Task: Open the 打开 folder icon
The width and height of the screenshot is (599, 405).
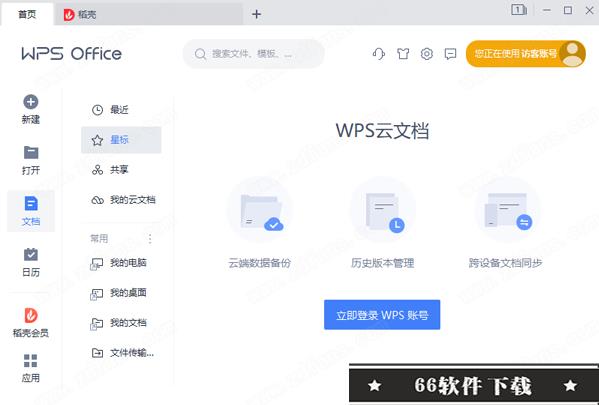Action: point(31,152)
